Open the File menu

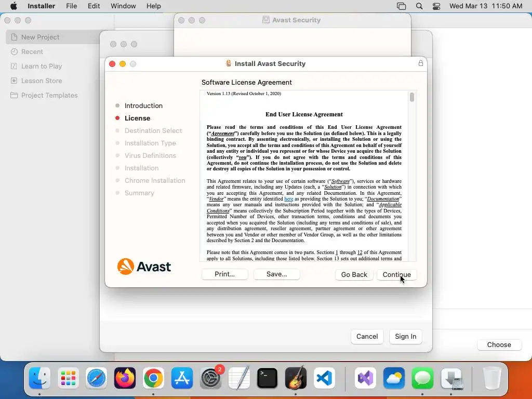click(71, 6)
